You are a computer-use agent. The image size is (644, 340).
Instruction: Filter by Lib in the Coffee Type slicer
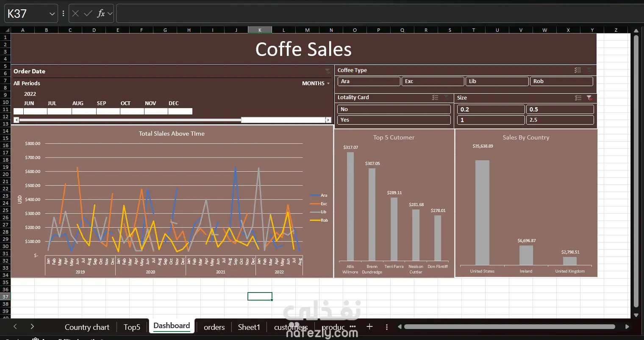[497, 81]
